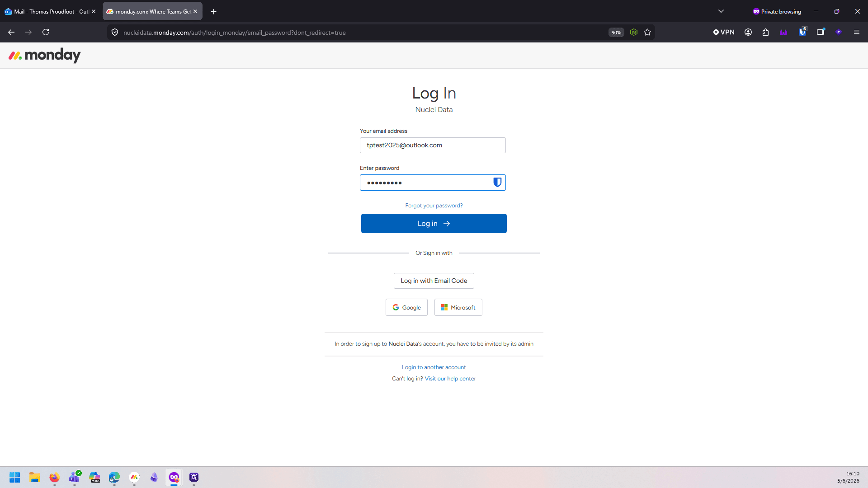The width and height of the screenshot is (868, 488).
Task: Sign in with Google button
Action: 406,307
